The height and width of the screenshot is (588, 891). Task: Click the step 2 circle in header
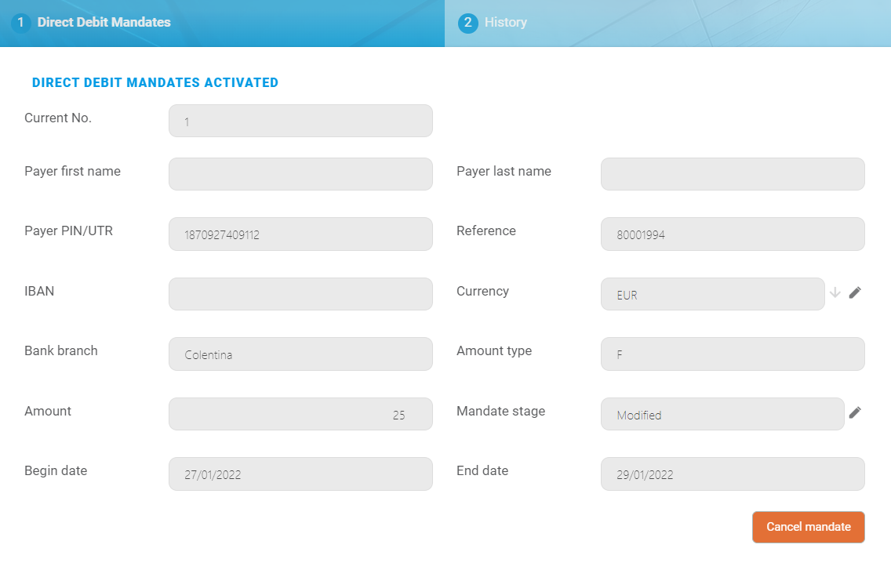[468, 23]
